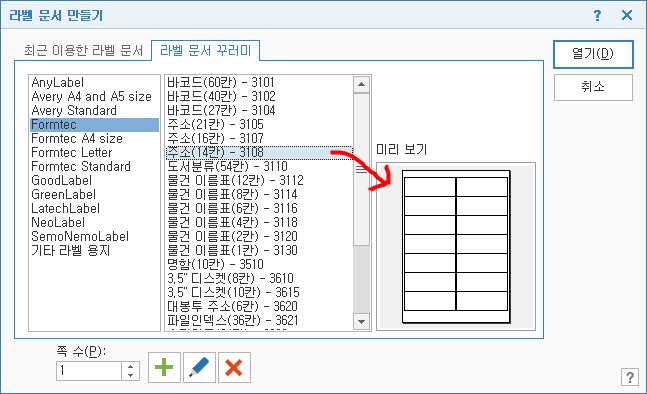The height and width of the screenshot is (394, 647).
Task: Select 바코드(27칸) - 3104 label
Action: pyautogui.click(x=259, y=111)
